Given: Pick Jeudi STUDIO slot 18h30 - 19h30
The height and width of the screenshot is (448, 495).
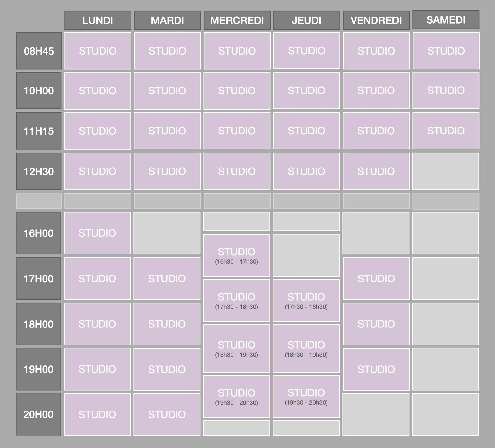Looking at the screenshot, I should pos(306,348).
